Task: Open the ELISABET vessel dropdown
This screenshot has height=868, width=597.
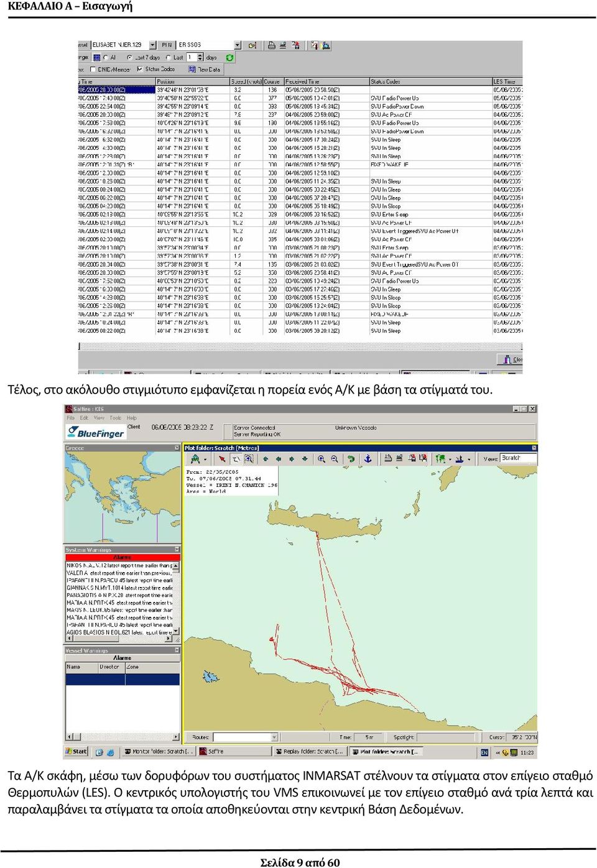Action: point(152,45)
